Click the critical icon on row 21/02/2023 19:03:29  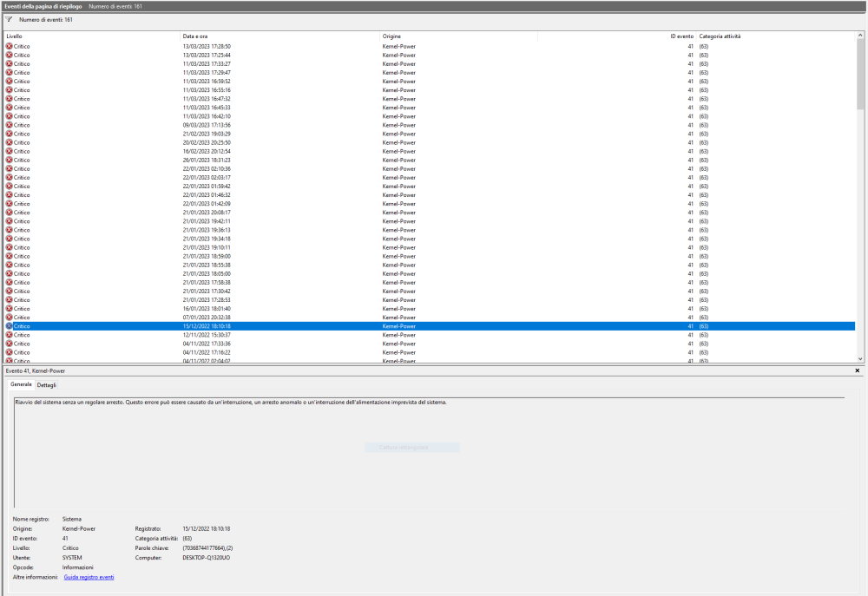click(9, 134)
